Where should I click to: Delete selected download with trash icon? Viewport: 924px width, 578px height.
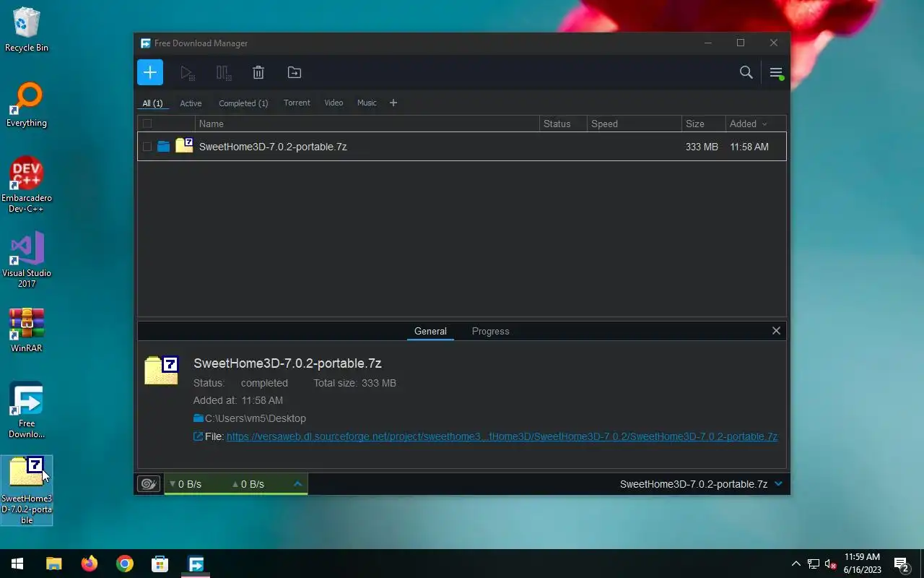pos(258,72)
